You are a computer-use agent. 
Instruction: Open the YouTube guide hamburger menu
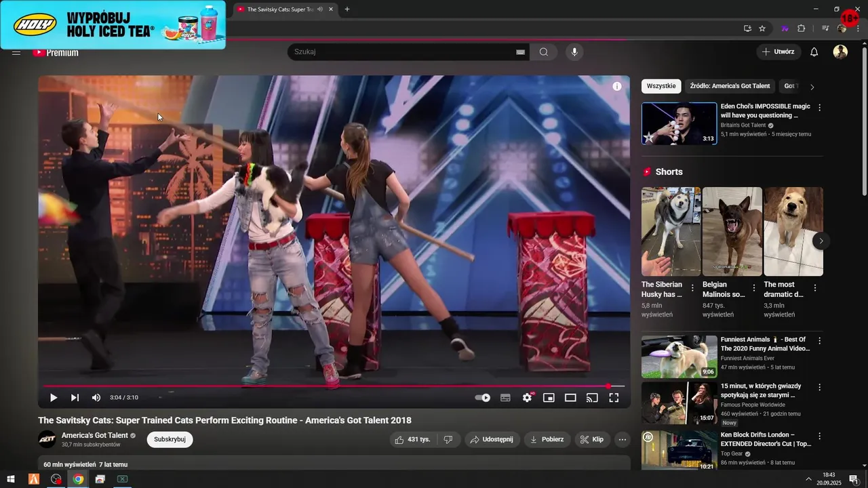click(x=16, y=53)
